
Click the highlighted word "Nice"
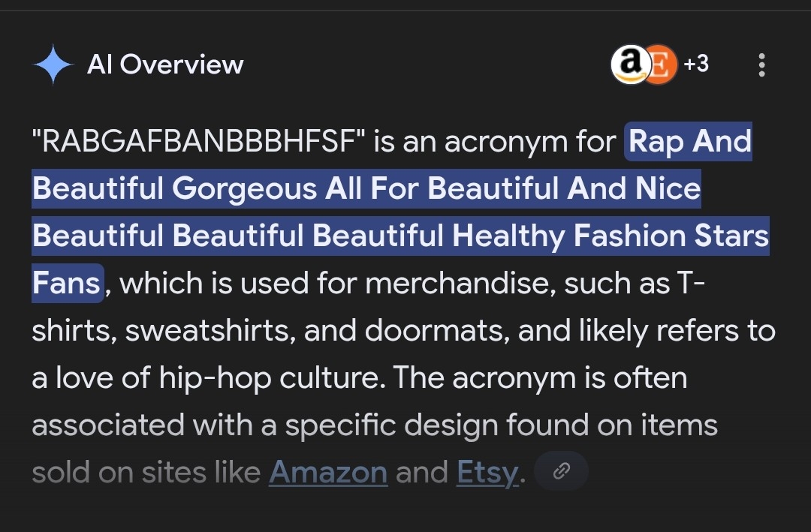click(668, 188)
